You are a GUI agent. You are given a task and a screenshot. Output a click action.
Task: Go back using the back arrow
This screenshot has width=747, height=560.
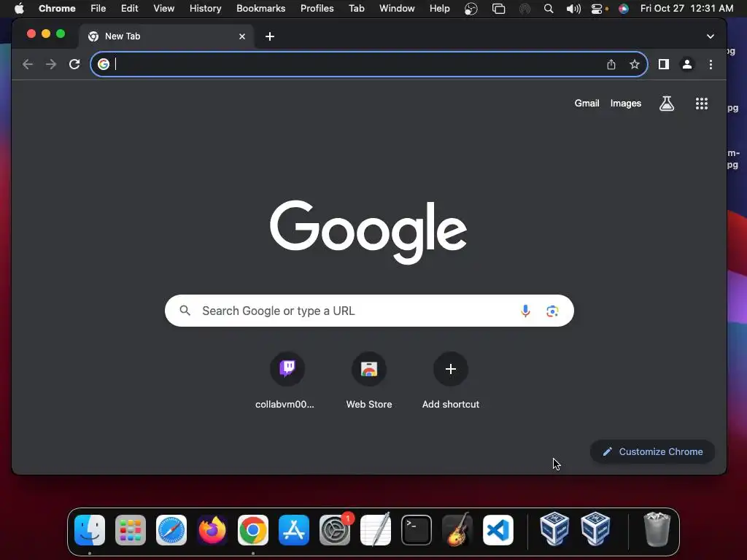click(28, 64)
